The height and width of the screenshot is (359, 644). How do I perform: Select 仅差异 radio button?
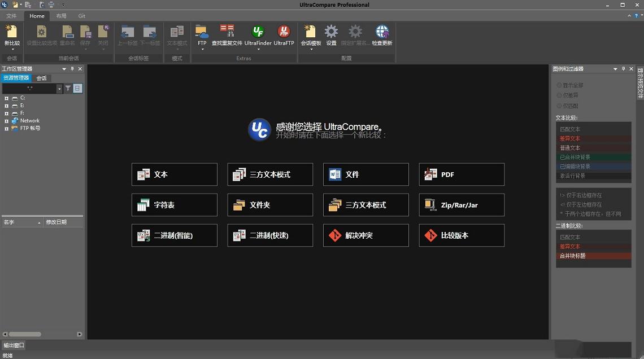pyautogui.click(x=559, y=95)
